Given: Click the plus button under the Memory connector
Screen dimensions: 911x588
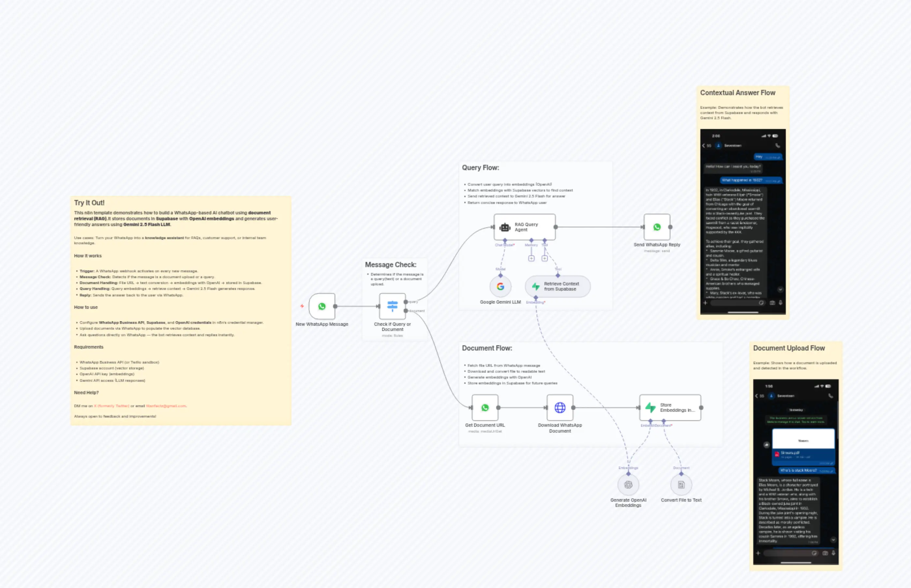Looking at the screenshot, I should pos(531,258).
